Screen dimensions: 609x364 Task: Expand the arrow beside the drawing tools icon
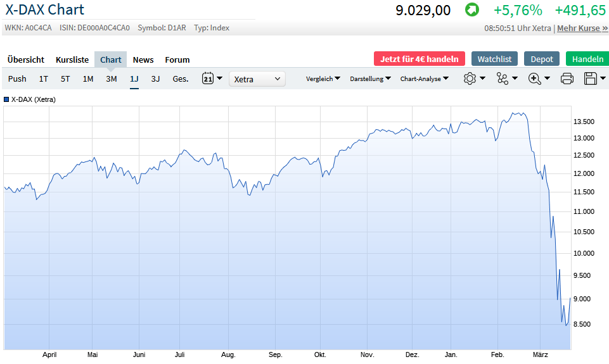pyautogui.click(x=515, y=78)
